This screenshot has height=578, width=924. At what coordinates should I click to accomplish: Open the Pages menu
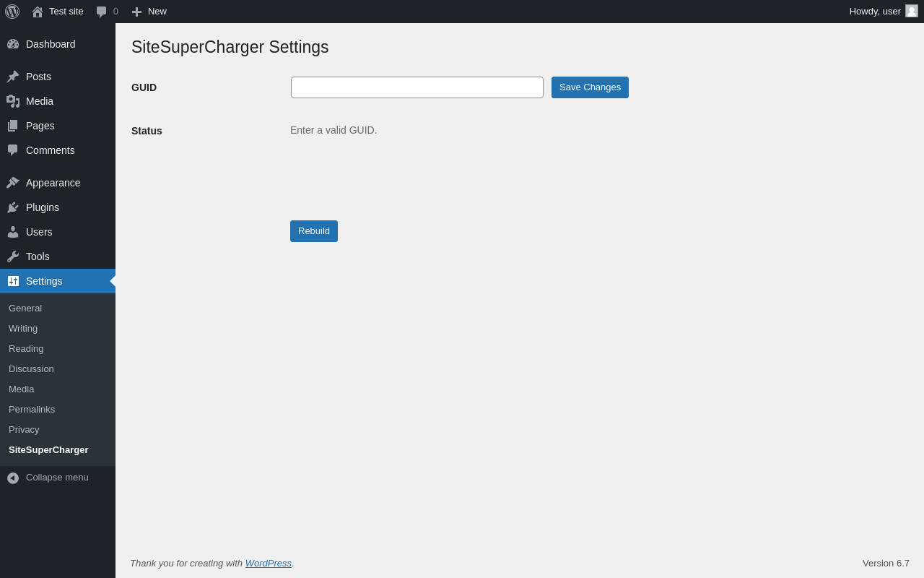pyautogui.click(x=58, y=126)
